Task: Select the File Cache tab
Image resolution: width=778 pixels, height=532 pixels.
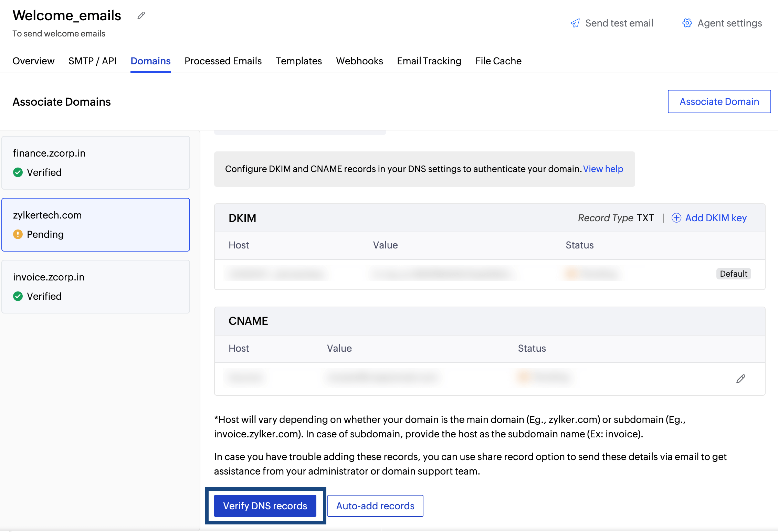Action: click(498, 61)
